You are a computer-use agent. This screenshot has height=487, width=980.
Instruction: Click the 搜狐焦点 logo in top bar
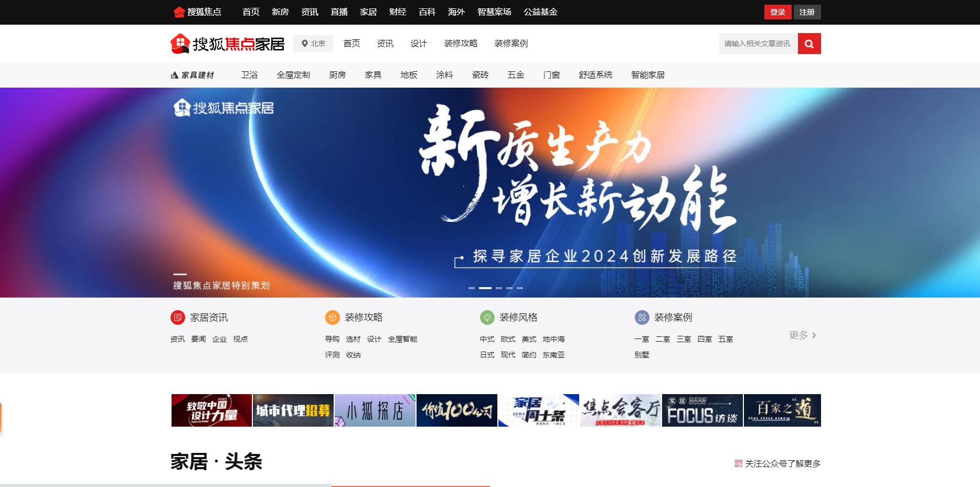tap(197, 12)
